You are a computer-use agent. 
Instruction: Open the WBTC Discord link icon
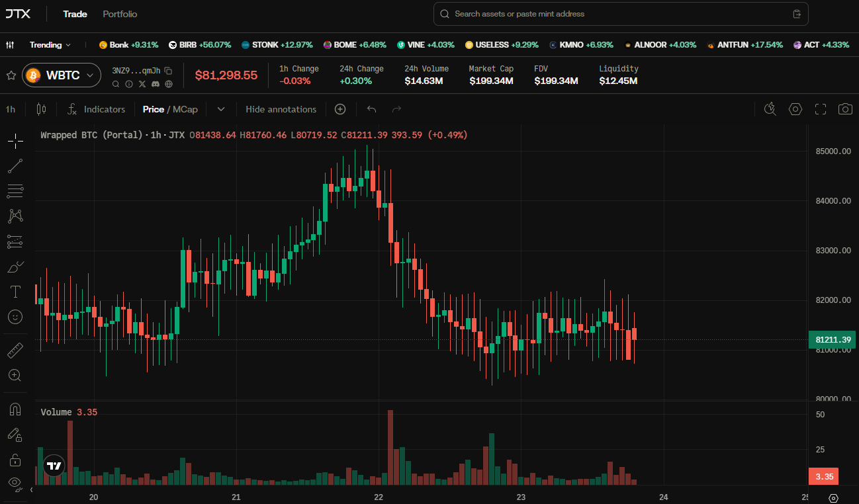coord(156,84)
